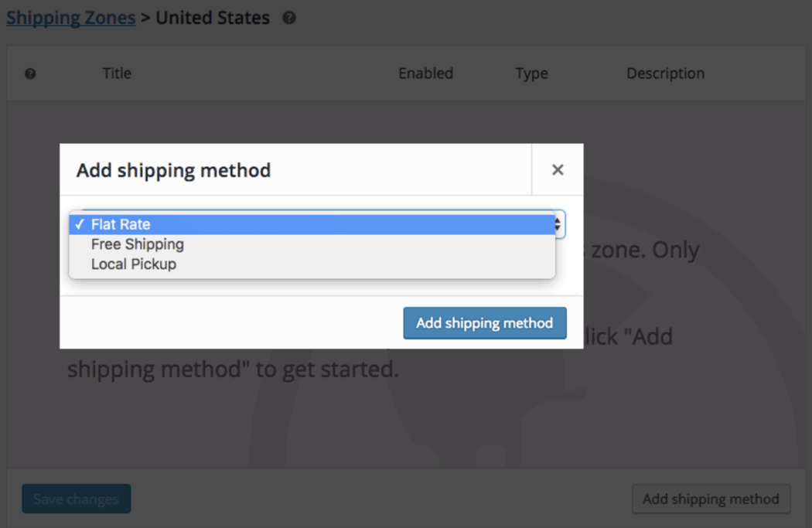Pick Local Pickup shipping option

pos(133,264)
